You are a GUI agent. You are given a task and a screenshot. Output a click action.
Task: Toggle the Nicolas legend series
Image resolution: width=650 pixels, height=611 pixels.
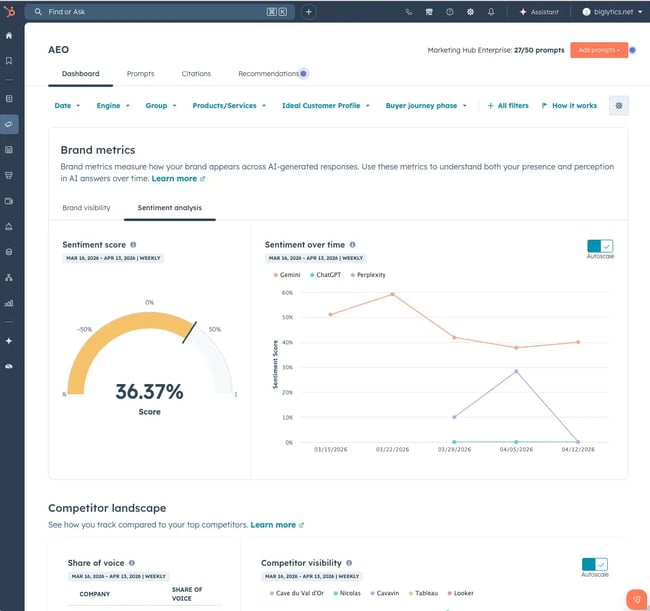347,593
